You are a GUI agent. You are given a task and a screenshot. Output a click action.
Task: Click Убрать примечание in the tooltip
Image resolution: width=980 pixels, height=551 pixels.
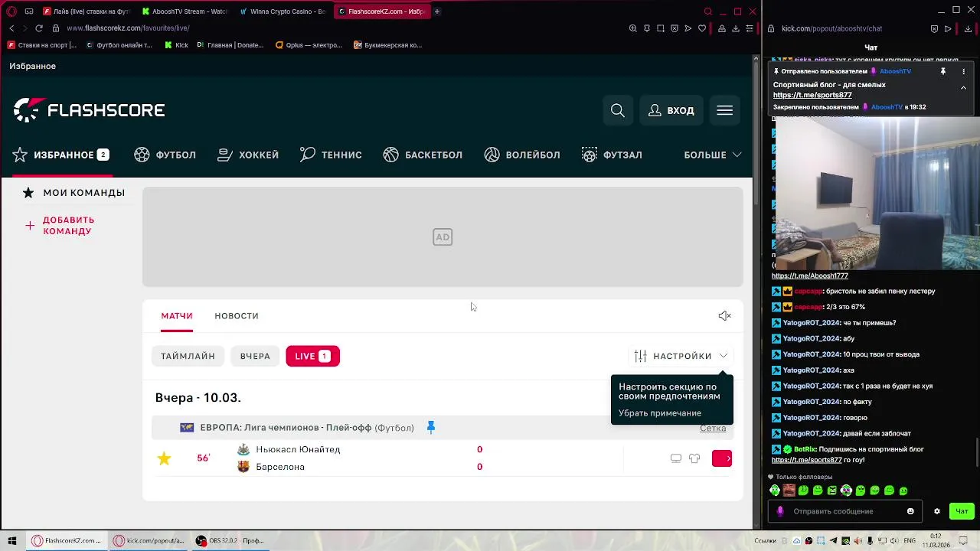coord(660,413)
